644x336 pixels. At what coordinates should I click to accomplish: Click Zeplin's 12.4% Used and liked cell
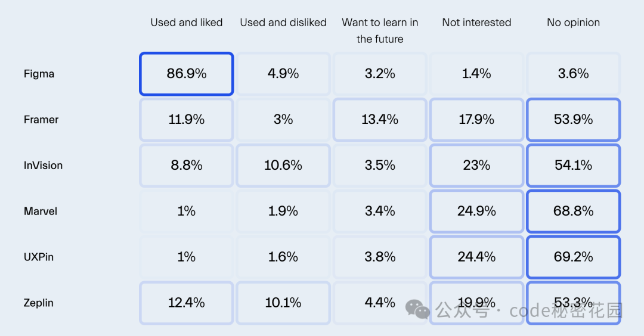click(187, 303)
